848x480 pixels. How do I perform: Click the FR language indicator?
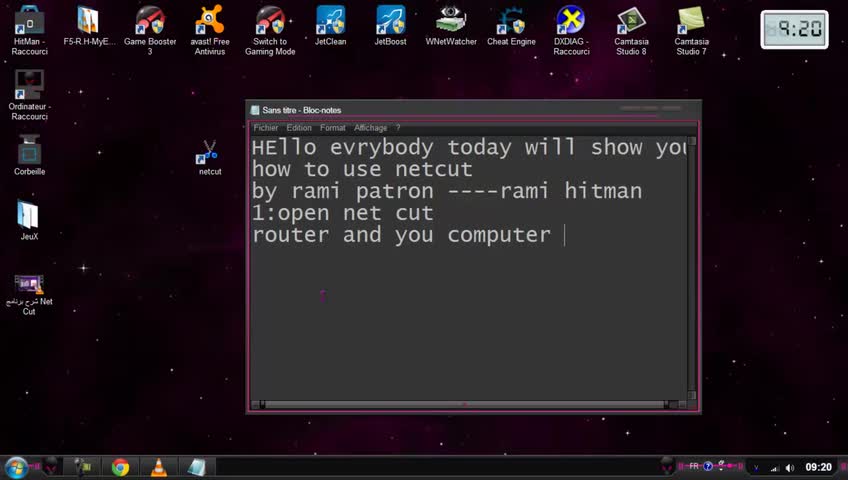694,466
